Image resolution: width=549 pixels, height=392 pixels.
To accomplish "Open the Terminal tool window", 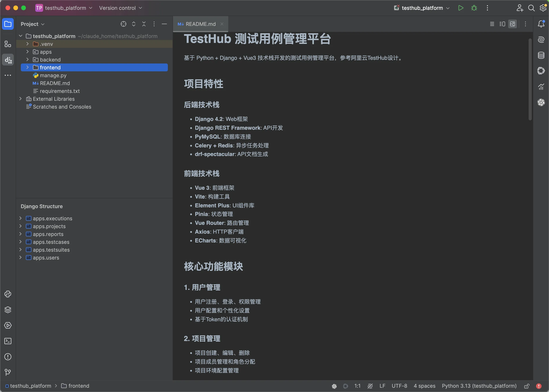I will [8, 341].
